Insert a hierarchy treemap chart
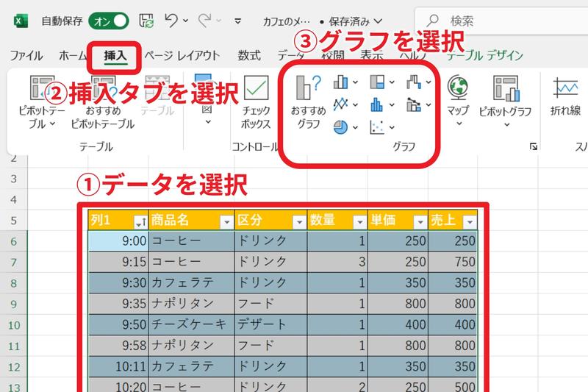Viewport: 588px width, 392px height. [377, 82]
